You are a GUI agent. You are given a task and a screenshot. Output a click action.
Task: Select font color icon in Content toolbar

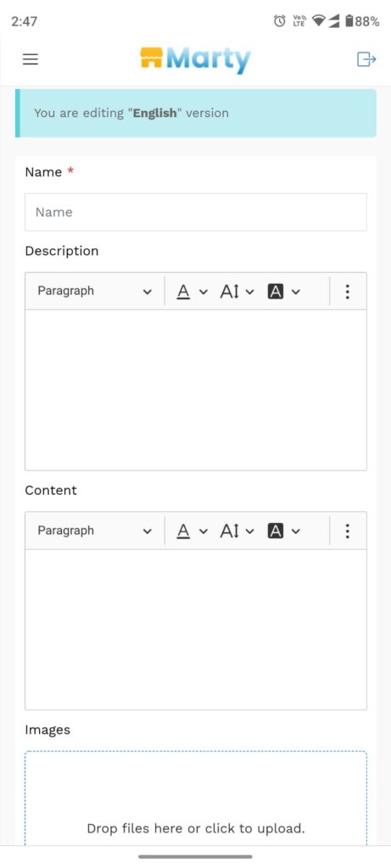coord(183,531)
